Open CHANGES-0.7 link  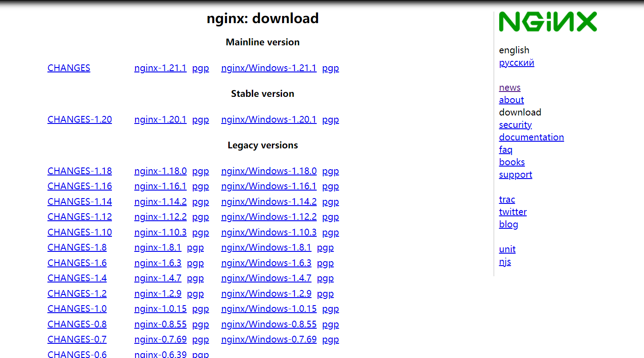point(77,339)
